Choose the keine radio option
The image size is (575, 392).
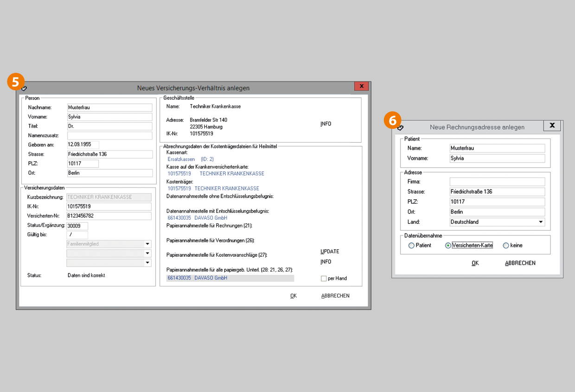(506, 246)
